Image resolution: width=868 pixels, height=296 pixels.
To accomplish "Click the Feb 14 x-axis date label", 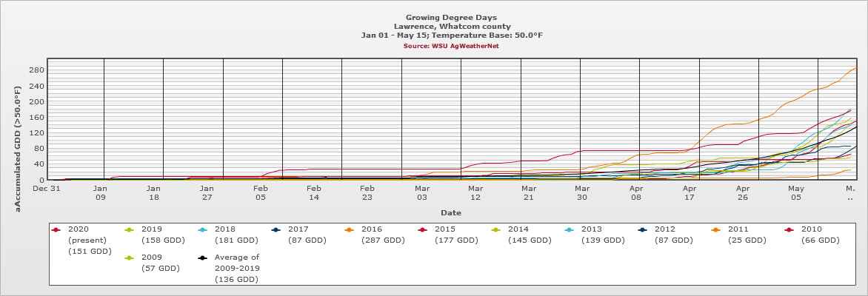I will tap(314, 193).
